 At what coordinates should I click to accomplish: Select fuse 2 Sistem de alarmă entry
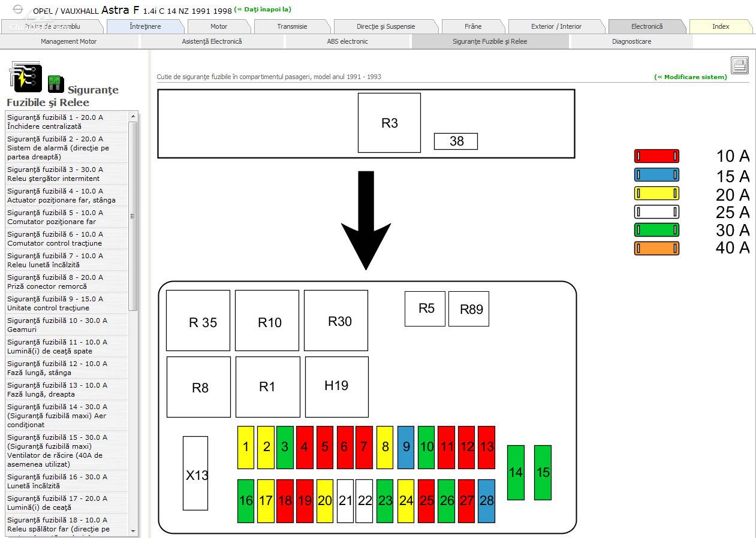(67, 148)
